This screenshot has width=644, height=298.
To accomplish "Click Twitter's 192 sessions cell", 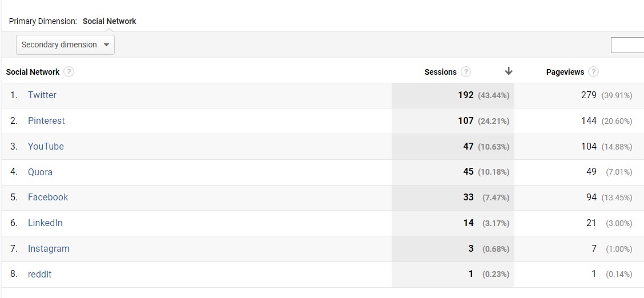I will click(465, 95).
